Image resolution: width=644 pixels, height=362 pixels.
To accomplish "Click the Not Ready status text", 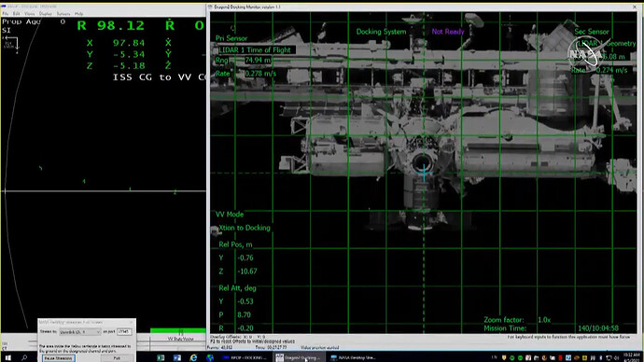I will click(448, 32).
